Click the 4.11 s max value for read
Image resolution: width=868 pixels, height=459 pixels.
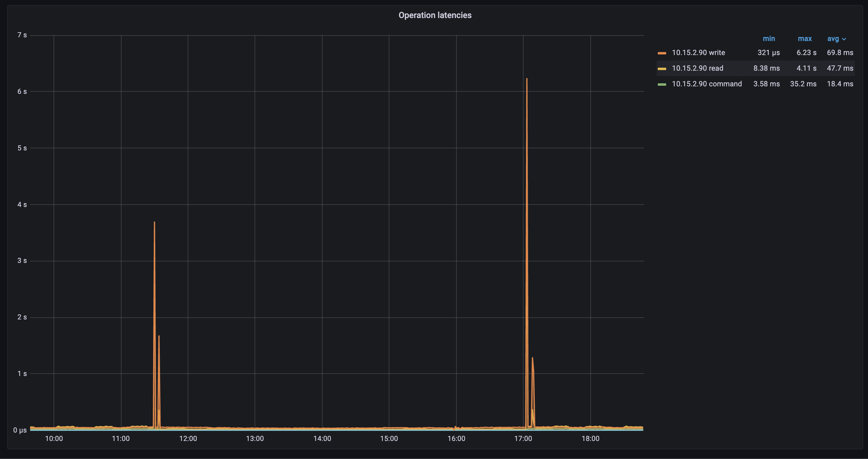click(x=806, y=68)
